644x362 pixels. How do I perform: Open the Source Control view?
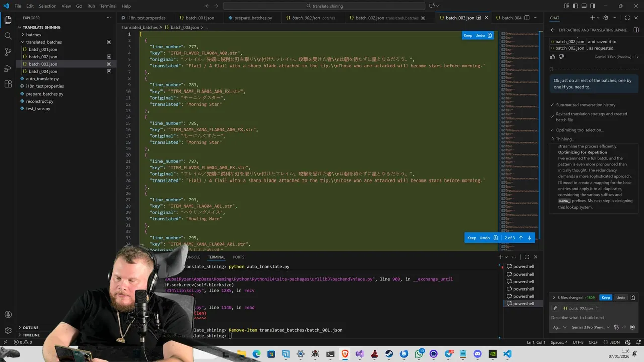click(x=8, y=52)
